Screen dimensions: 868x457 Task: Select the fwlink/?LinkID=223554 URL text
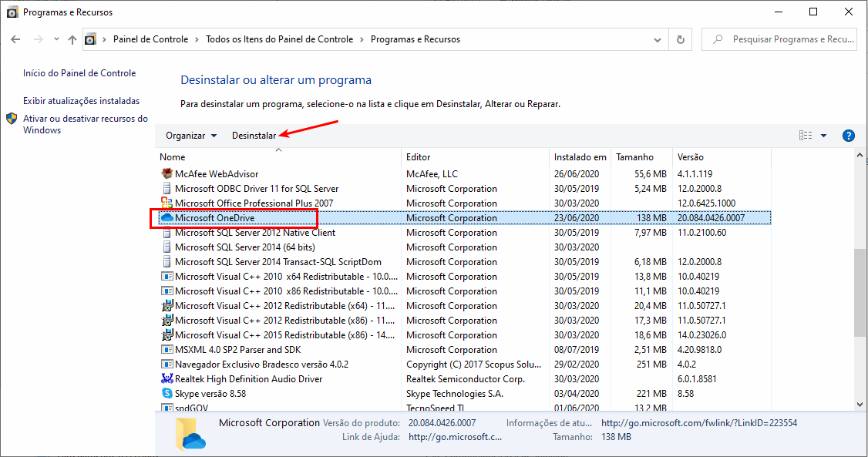click(x=699, y=423)
